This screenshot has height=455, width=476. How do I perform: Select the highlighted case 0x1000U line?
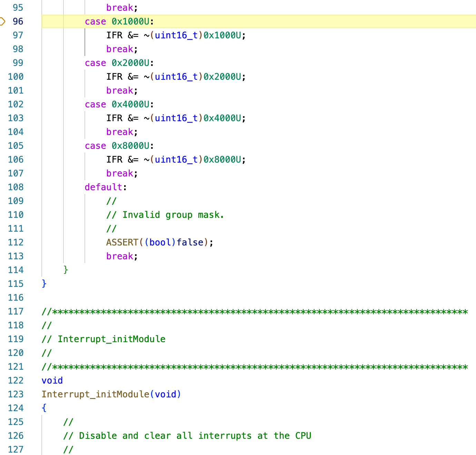point(119,21)
